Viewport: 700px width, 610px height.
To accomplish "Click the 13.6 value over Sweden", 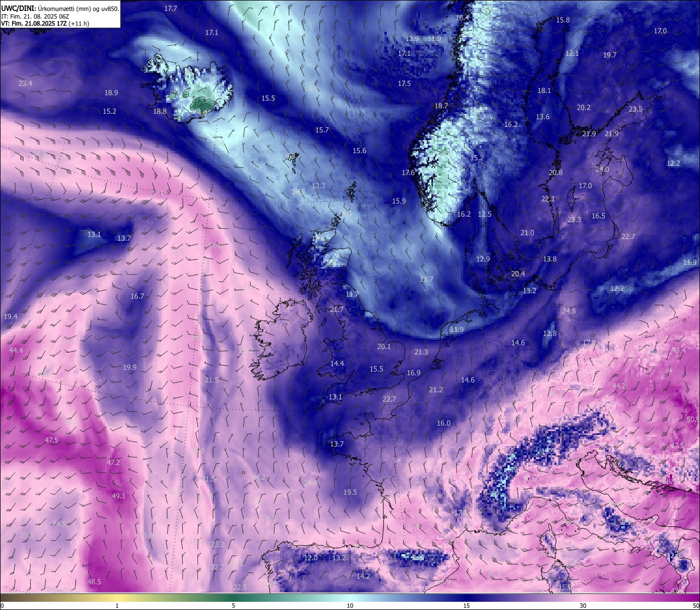I will click(542, 117).
